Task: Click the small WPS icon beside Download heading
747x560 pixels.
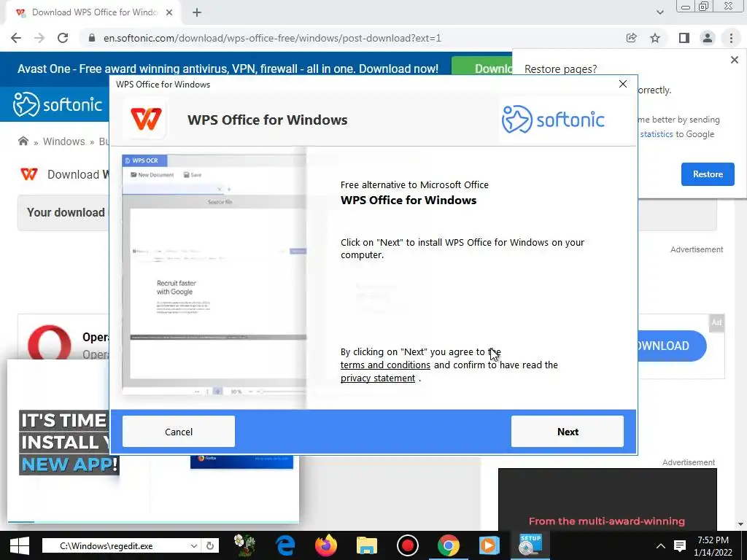Action: 29,174
